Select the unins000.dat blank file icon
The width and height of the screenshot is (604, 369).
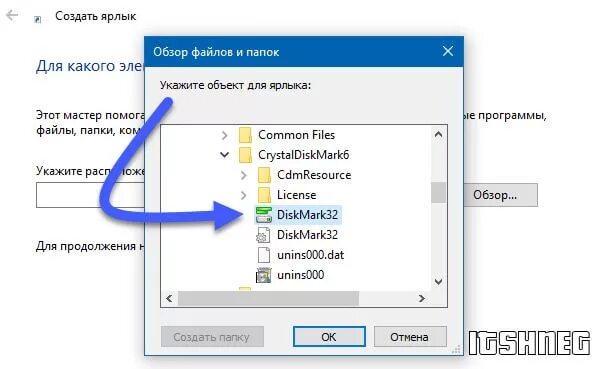point(264,255)
